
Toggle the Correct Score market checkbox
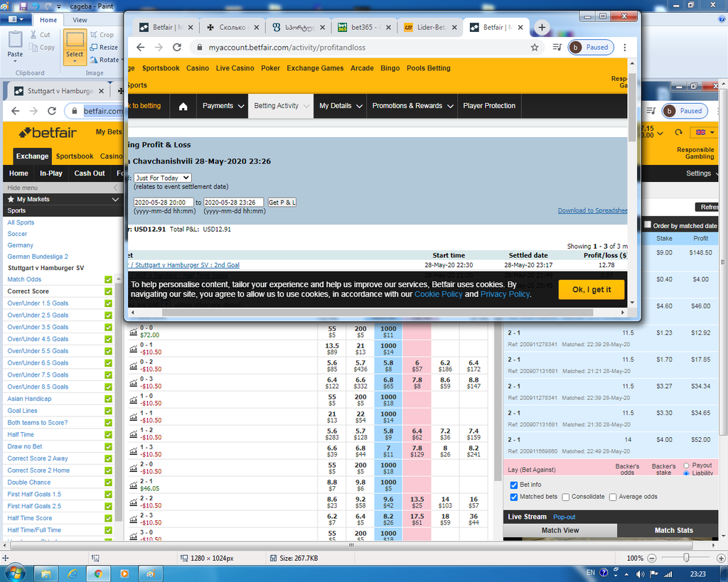tap(108, 291)
